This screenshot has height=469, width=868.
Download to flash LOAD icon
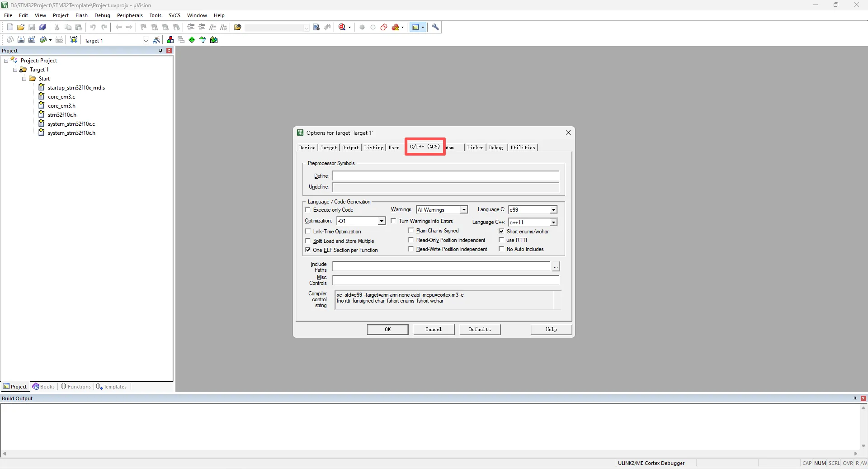(x=74, y=40)
